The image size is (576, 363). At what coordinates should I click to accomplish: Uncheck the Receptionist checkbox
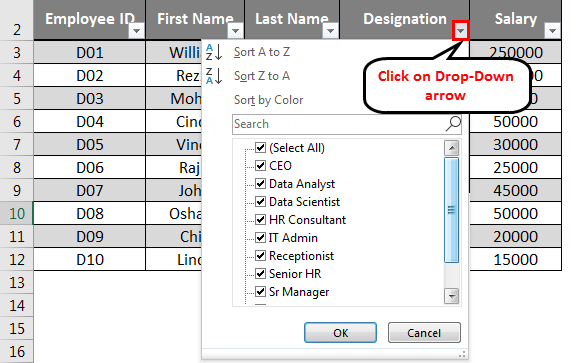pos(260,256)
